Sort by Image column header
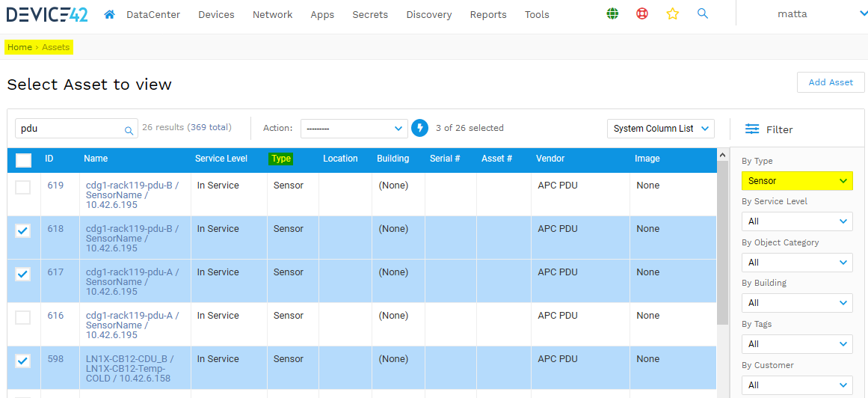Screen dimensions: 868x398 (x=647, y=159)
